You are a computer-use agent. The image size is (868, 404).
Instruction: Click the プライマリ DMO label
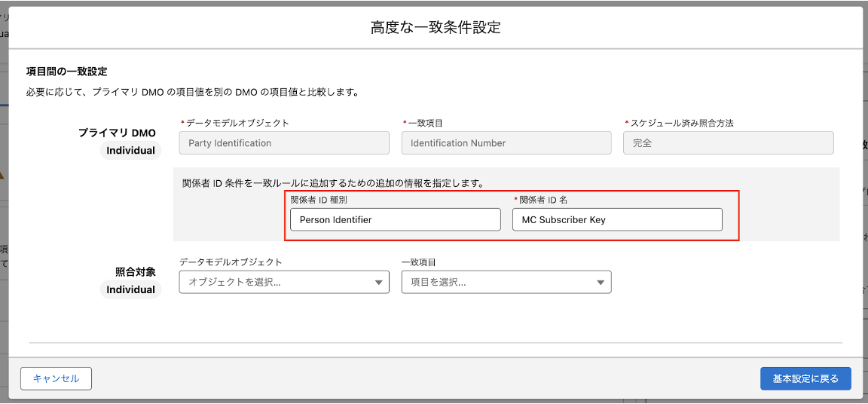tap(117, 133)
